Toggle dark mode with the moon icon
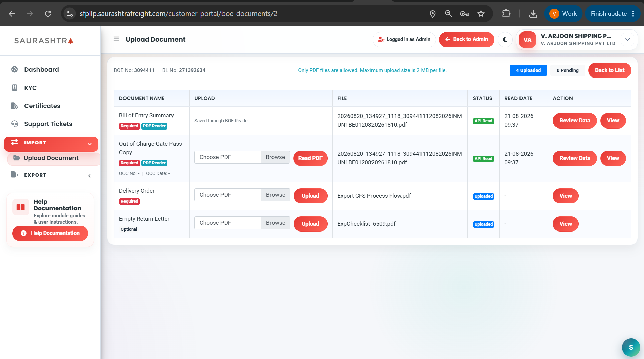 coord(505,40)
